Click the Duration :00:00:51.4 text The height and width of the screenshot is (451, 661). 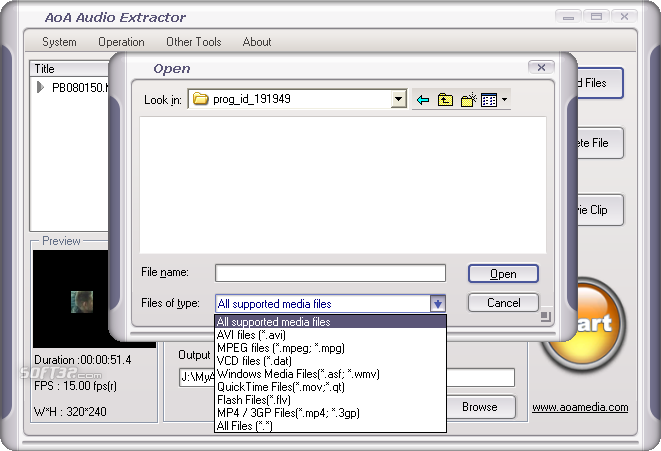[83, 360]
